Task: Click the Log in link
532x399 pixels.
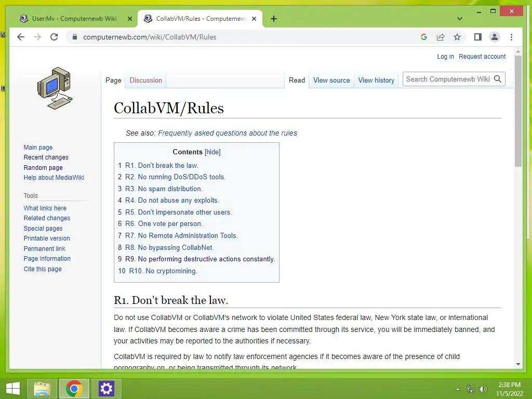Action: [445, 56]
